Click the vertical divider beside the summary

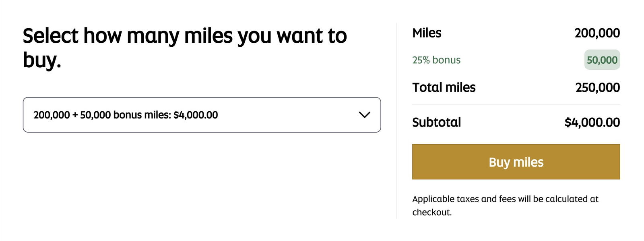[396, 121]
